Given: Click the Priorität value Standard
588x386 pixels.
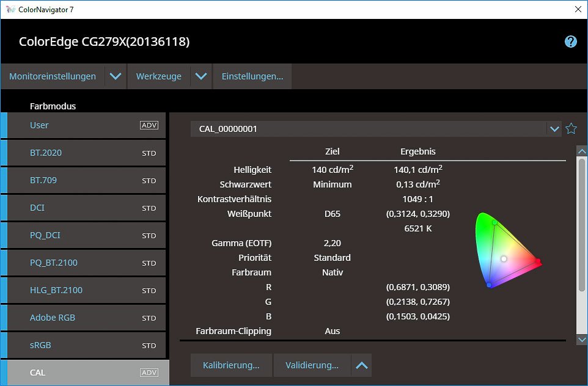Looking at the screenshot, I should click(333, 258).
